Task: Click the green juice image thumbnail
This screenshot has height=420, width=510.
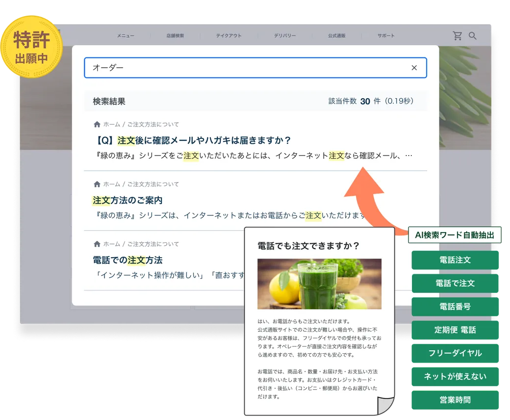Action: click(319, 284)
